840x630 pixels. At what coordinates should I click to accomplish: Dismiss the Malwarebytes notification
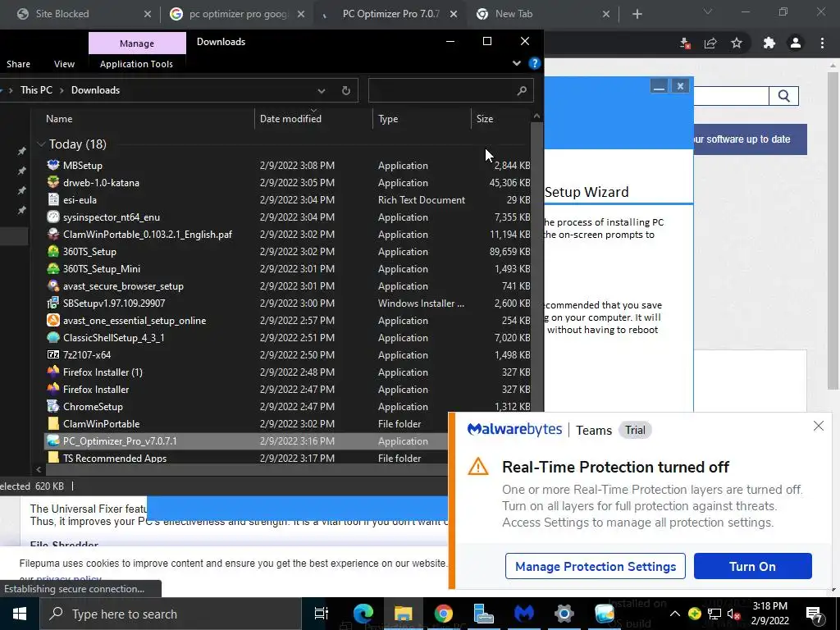818,426
